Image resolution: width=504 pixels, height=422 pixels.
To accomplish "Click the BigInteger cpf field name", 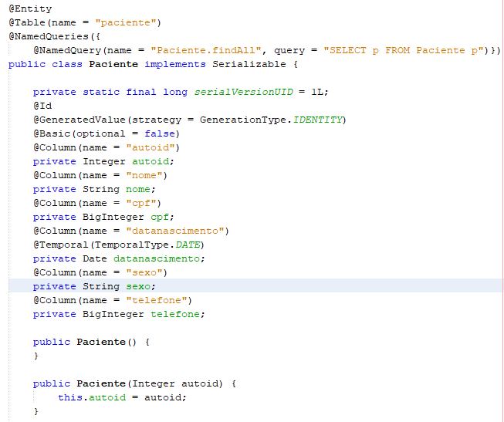I will [160, 217].
